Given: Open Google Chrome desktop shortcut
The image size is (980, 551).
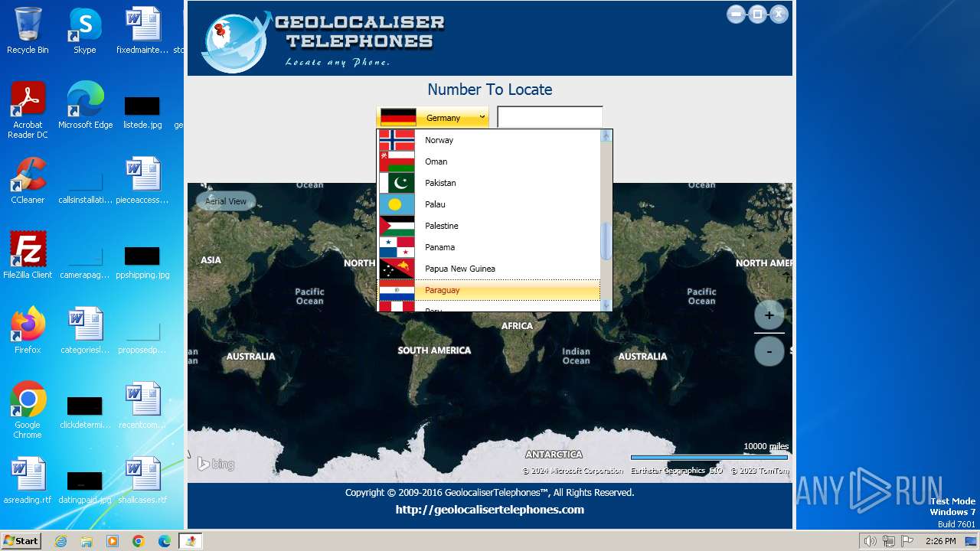Looking at the screenshot, I should pyautogui.click(x=28, y=409).
